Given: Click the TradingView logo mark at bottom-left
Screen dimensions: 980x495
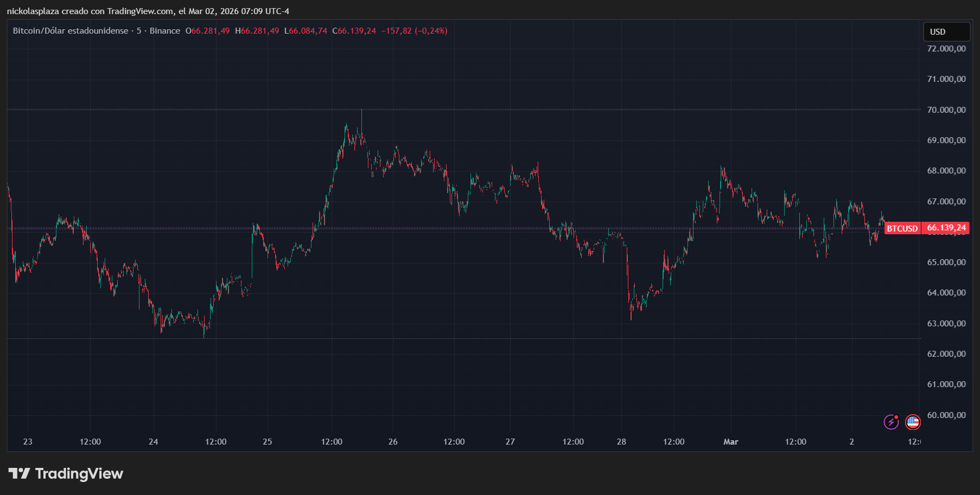Looking at the screenshot, I should coord(19,474).
